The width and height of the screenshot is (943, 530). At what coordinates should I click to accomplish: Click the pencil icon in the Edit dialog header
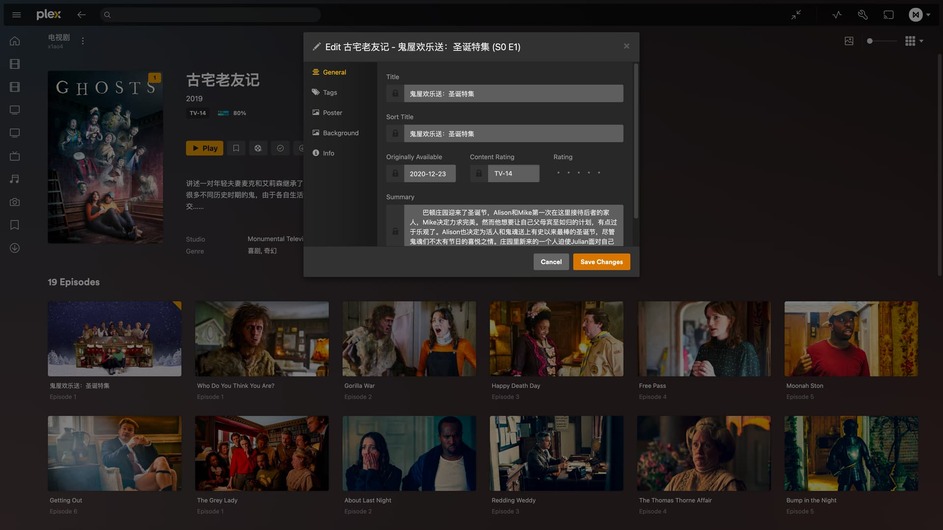(316, 46)
